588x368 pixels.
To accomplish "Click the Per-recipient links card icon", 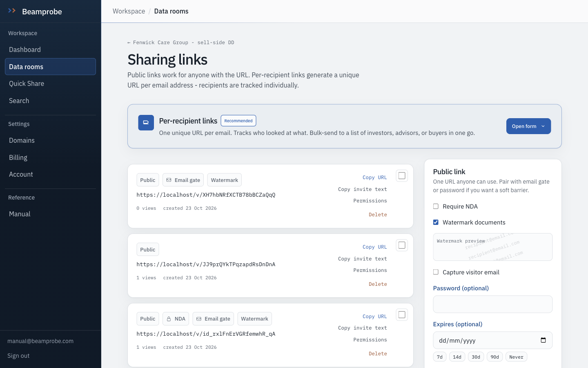I will click(x=146, y=123).
